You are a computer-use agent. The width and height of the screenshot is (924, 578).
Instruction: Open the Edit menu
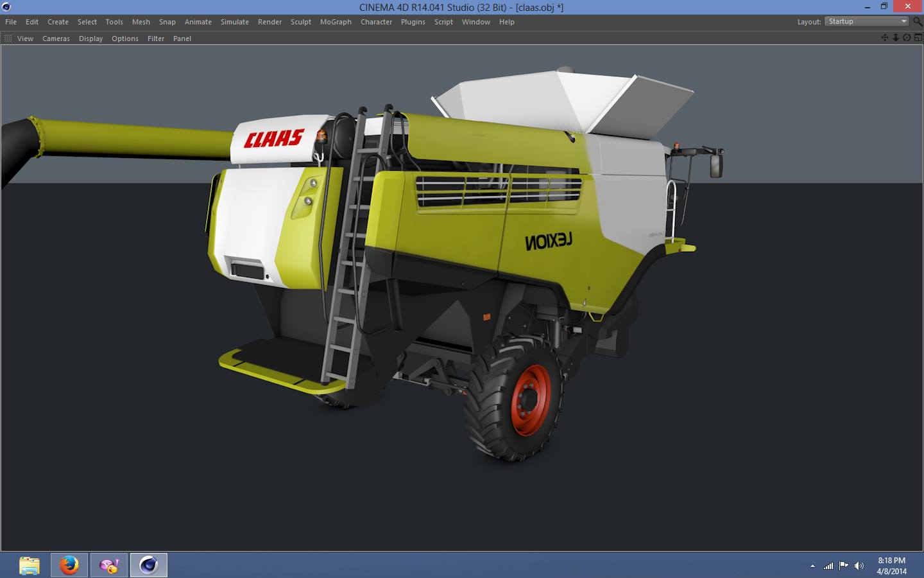point(32,22)
